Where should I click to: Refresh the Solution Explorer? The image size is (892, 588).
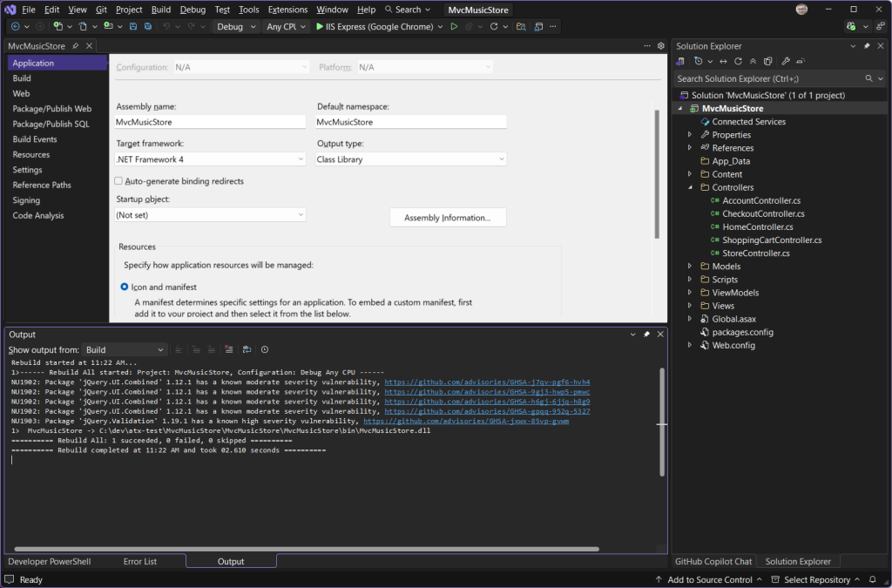pyautogui.click(x=739, y=60)
